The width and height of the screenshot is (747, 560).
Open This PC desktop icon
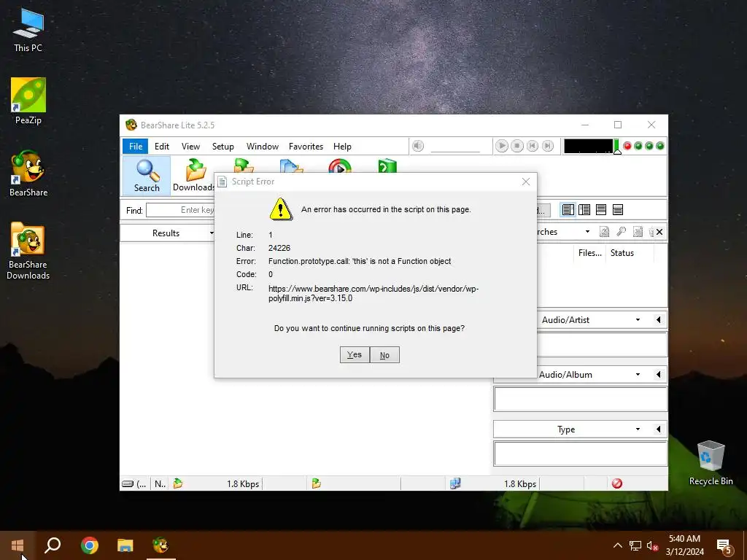(28, 29)
